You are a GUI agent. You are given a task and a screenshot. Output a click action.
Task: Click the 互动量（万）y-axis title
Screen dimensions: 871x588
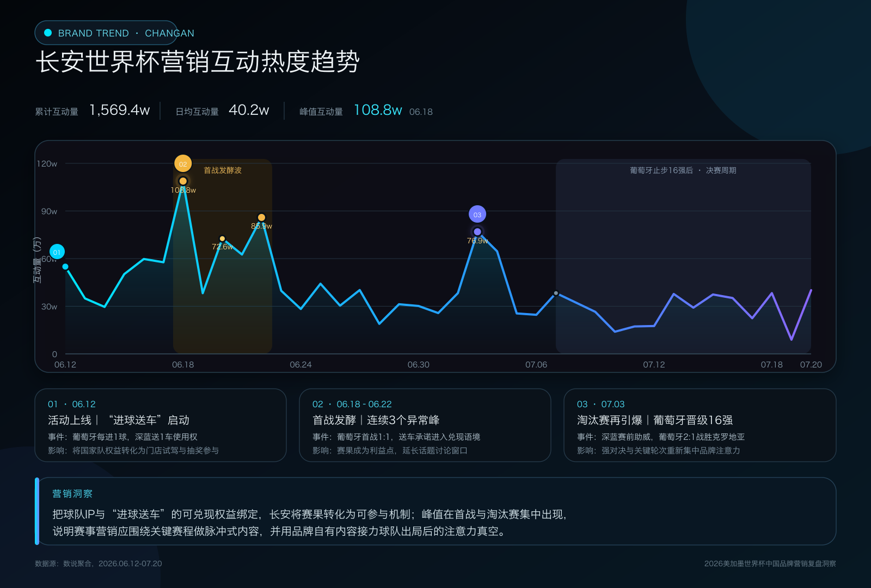pos(37,260)
